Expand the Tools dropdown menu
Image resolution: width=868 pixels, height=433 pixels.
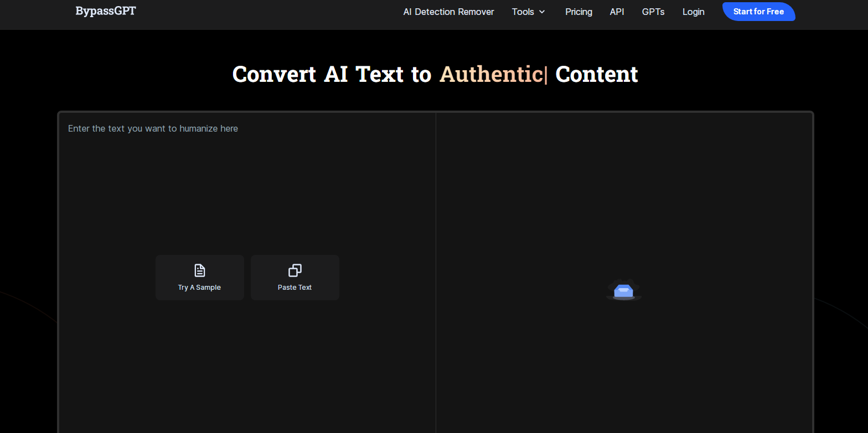[x=529, y=12]
